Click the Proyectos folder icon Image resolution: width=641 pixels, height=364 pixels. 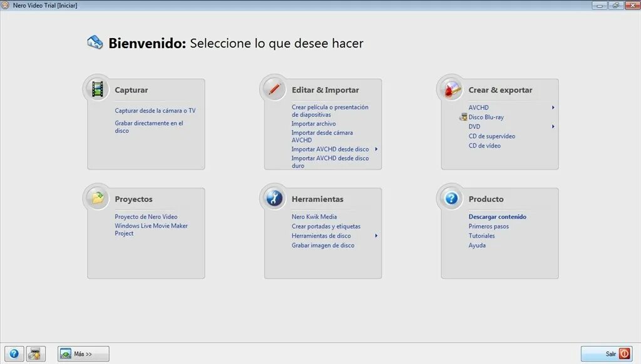click(97, 198)
